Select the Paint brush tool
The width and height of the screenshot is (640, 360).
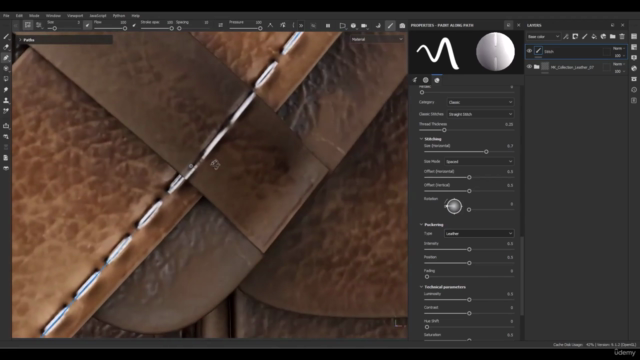point(6,37)
